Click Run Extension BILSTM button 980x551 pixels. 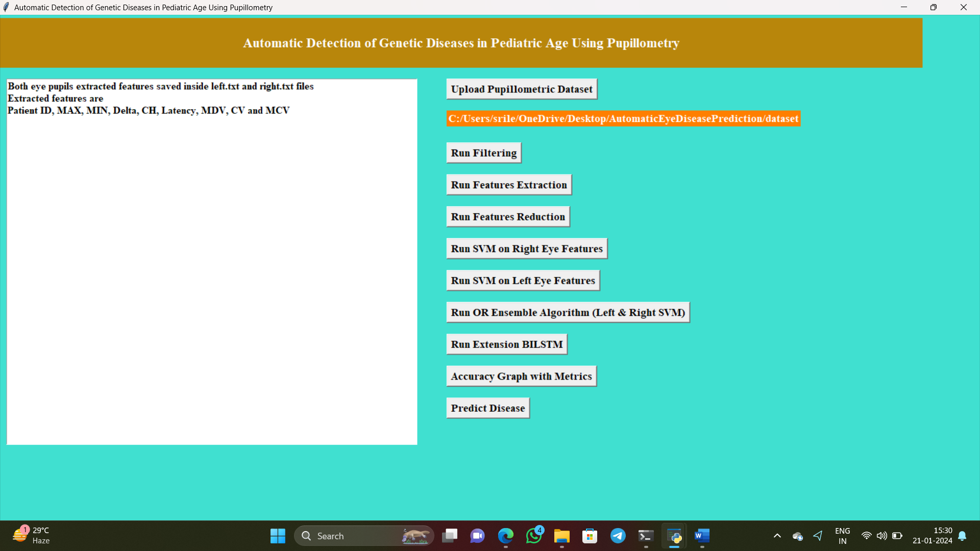click(x=506, y=344)
